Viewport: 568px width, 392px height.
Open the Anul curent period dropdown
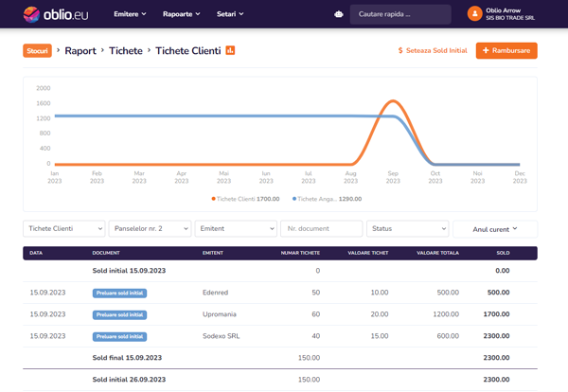pos(495,229)
